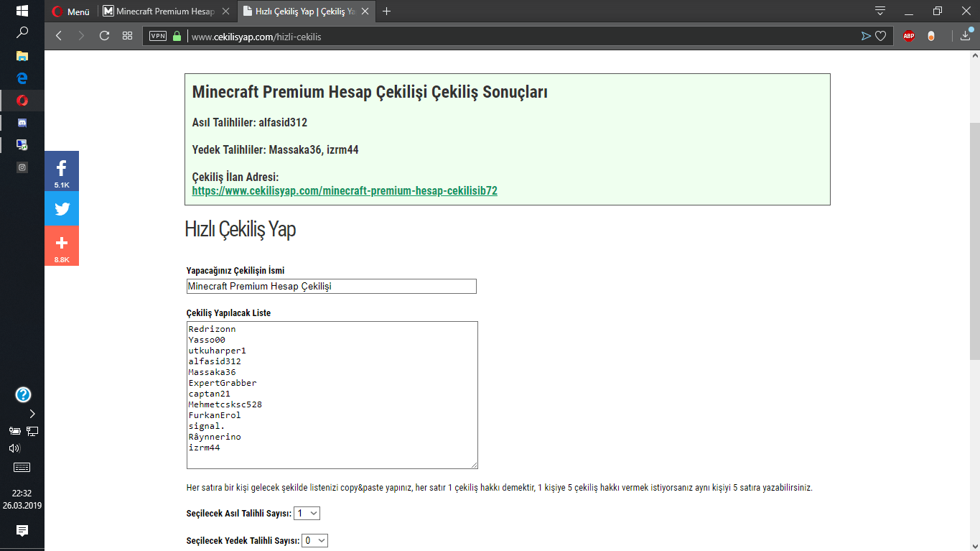
Task: Bookmark this page with heart icon
Action: click(881, 36)
